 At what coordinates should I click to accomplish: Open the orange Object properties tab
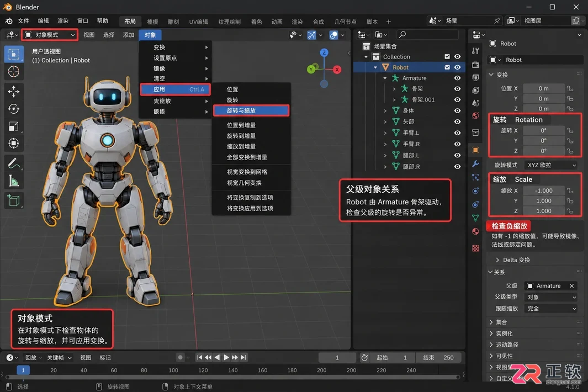point(475,150)
